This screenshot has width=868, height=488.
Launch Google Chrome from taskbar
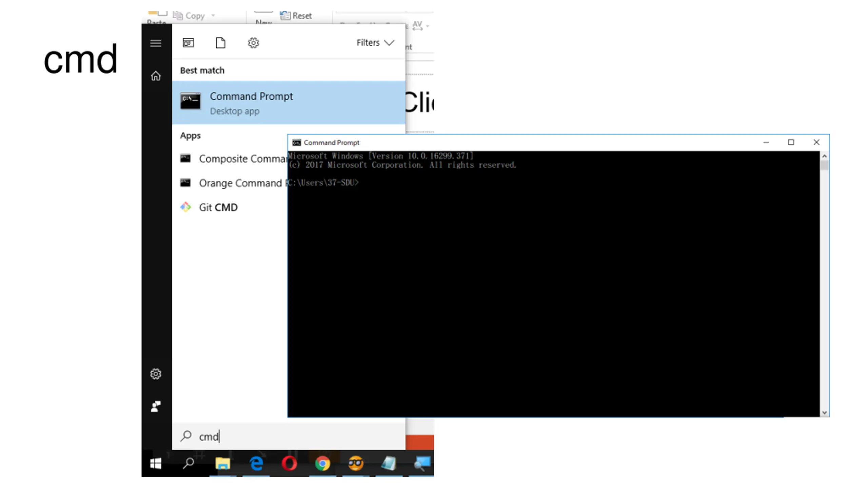[322, 463]
